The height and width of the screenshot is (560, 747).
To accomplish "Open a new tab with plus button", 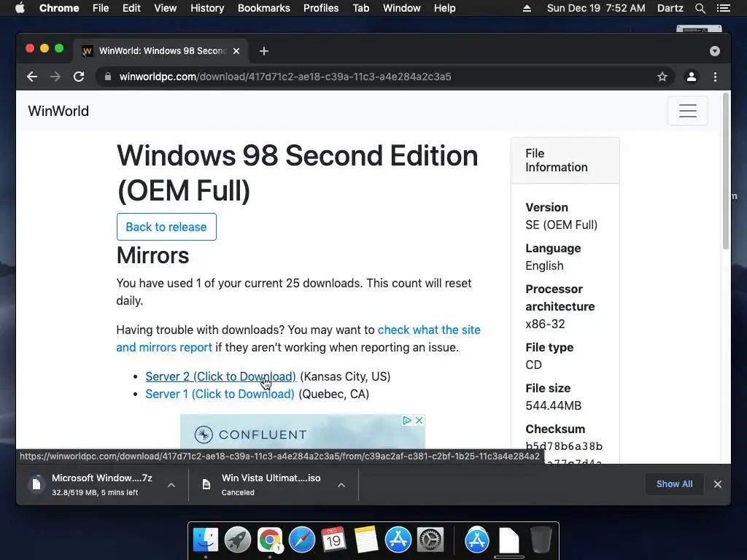I will [x=264, y=51].
